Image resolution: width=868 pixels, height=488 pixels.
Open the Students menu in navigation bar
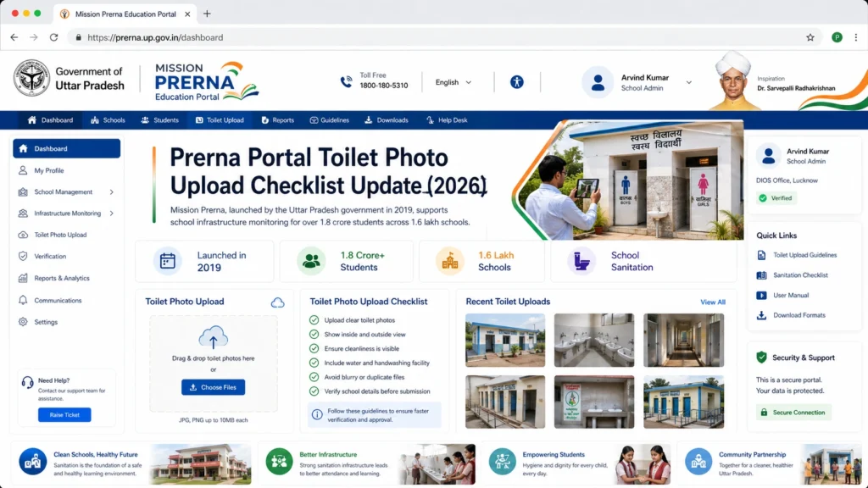pos(160,120)
